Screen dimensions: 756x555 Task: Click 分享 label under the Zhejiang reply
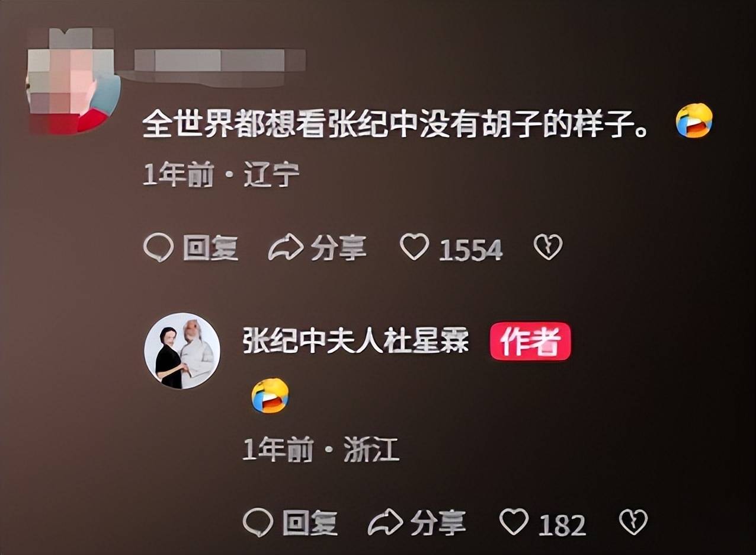point(438,524)
